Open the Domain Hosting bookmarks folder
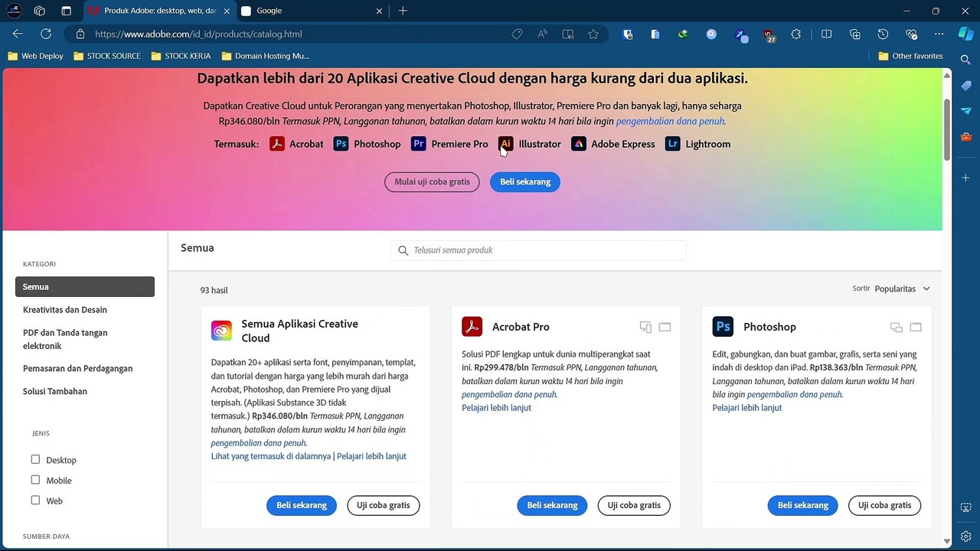Viewport: 980px width, 551px height. click(266, 56)
